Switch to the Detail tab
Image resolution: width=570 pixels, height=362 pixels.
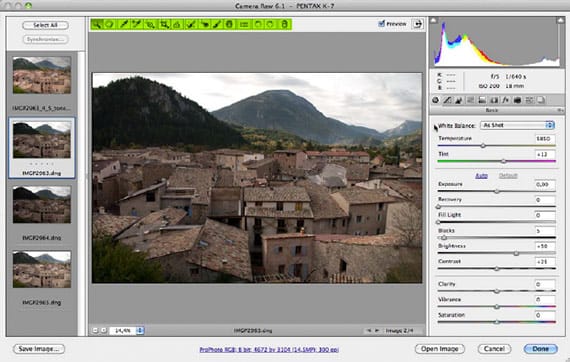click(x=459, y=100)
